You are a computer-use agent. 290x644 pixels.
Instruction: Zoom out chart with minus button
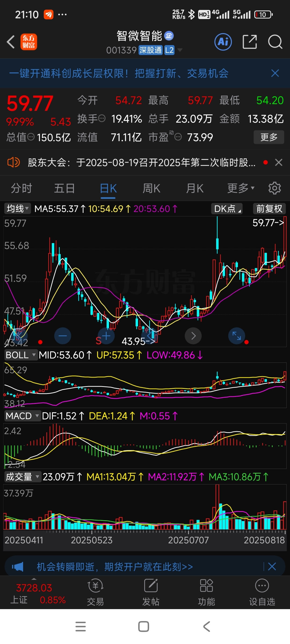63,336
